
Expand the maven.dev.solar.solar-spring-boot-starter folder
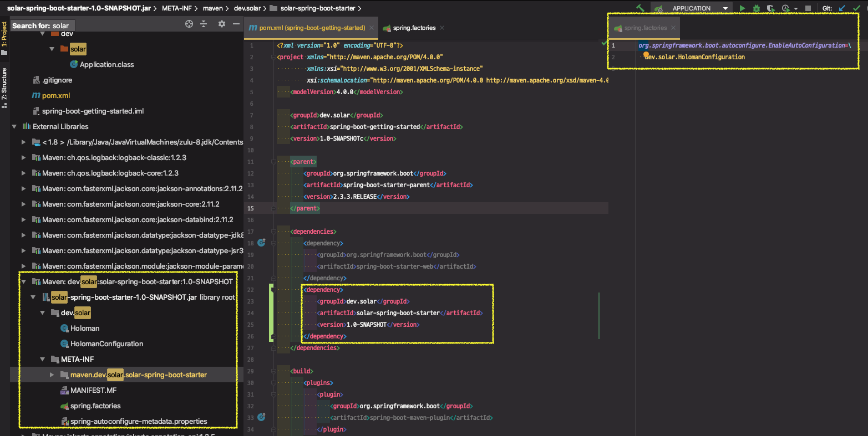(x=52, y=375)
